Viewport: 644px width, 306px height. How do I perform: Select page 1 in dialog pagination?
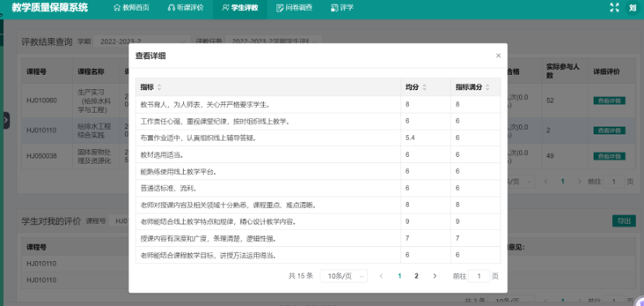pyautogui.click(x=400, y=276)
